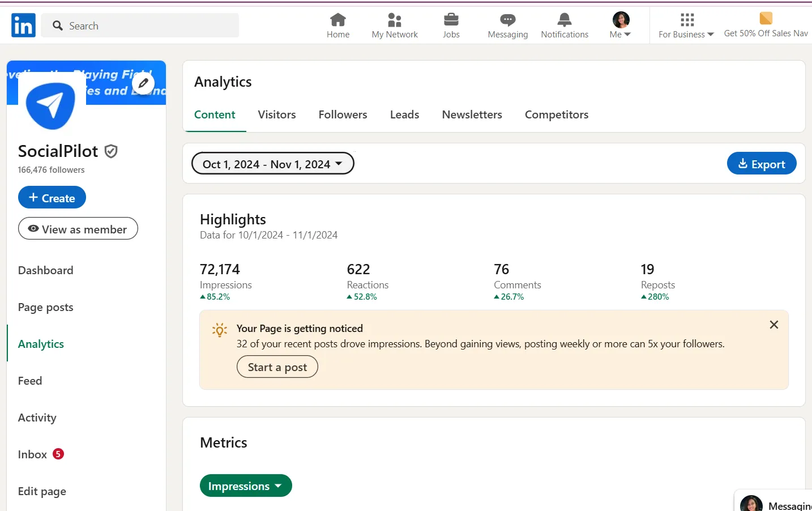
Task: Click into the Search field
Action: 140,25
